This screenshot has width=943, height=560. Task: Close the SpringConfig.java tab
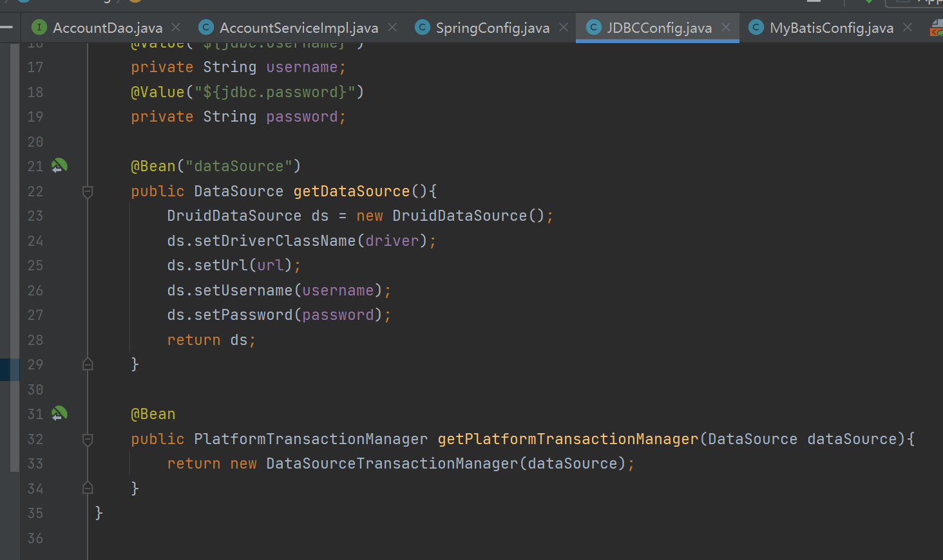point(564,27)
